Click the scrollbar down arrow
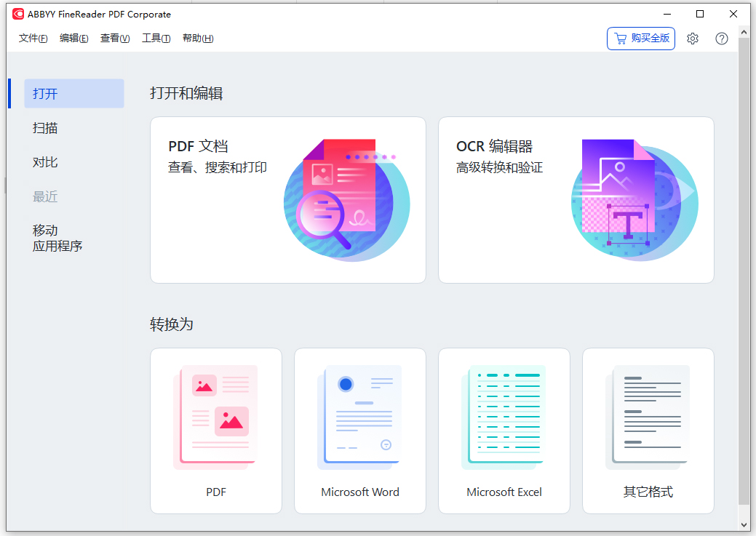The height and width of the screenshot is (536, 756). [745, 524]
